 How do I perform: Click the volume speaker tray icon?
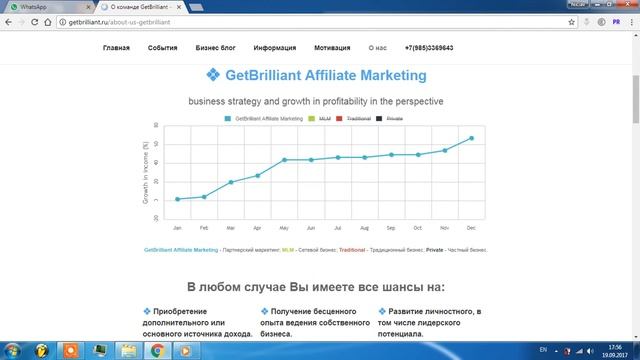tap(590, 351)
